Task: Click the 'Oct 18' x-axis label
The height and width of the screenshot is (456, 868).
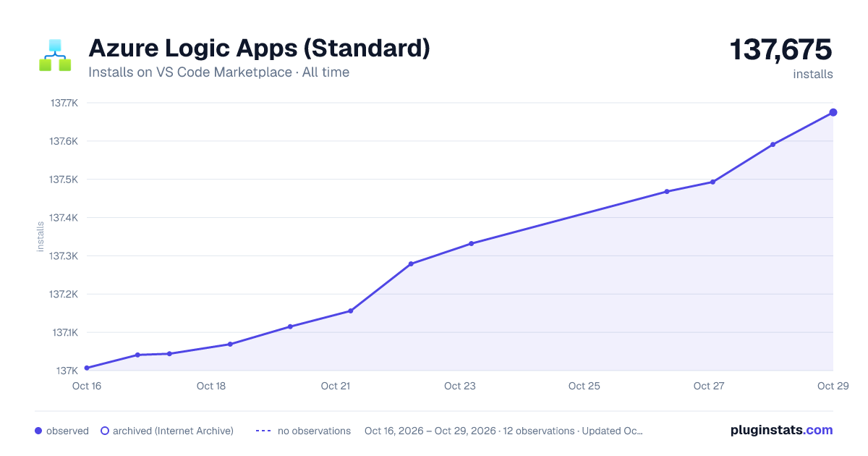Action: [211, 386]
